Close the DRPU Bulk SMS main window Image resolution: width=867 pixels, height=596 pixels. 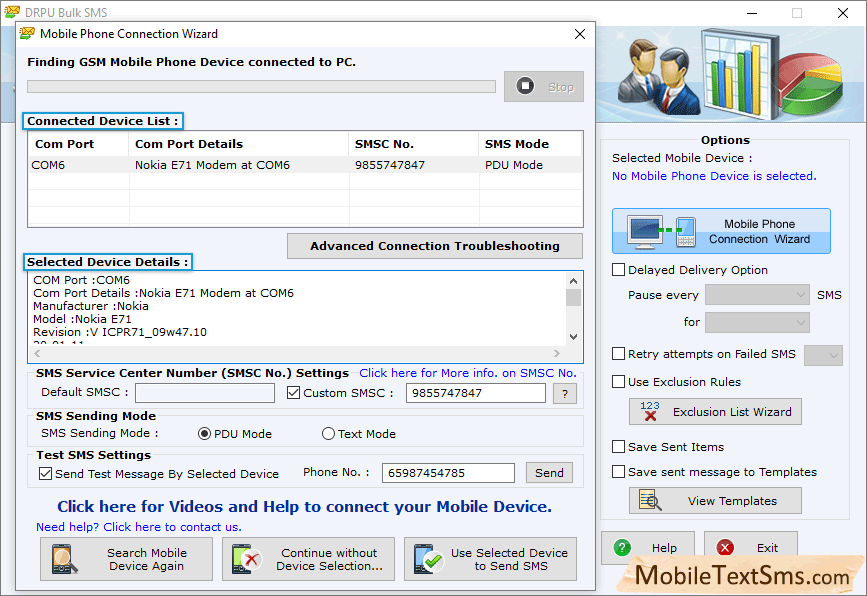tap(843, 13)
